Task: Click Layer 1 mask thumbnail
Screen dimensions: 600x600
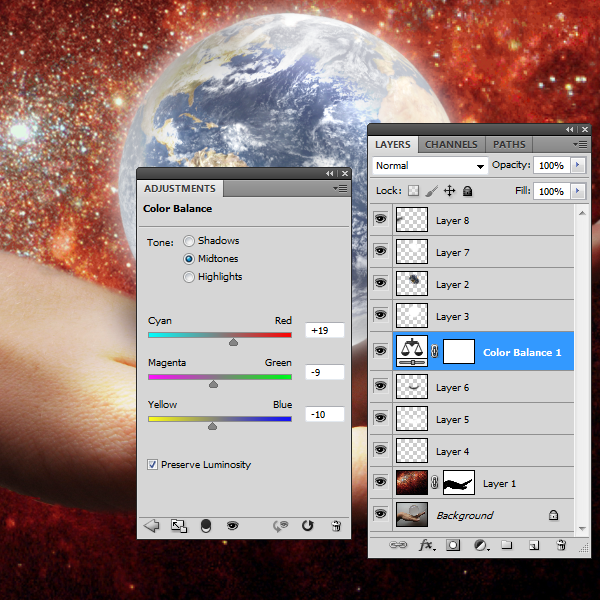Action: (459, 483)
